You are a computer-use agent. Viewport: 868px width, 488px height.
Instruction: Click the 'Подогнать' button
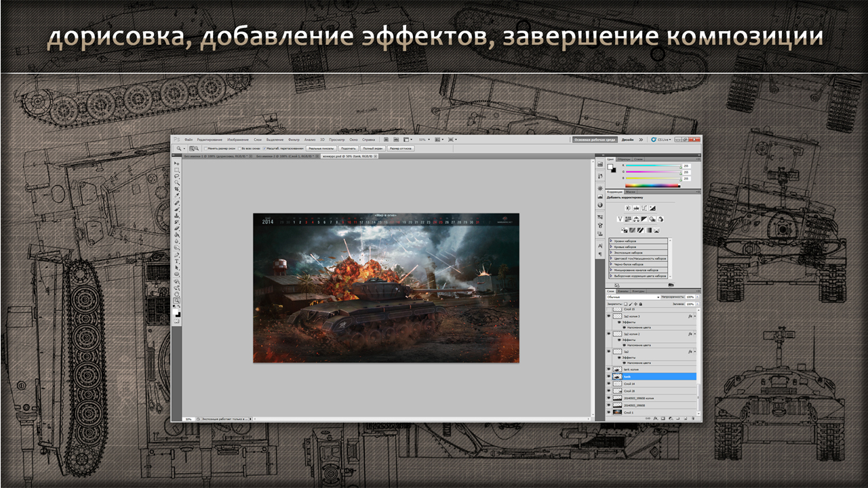[349, 148]
